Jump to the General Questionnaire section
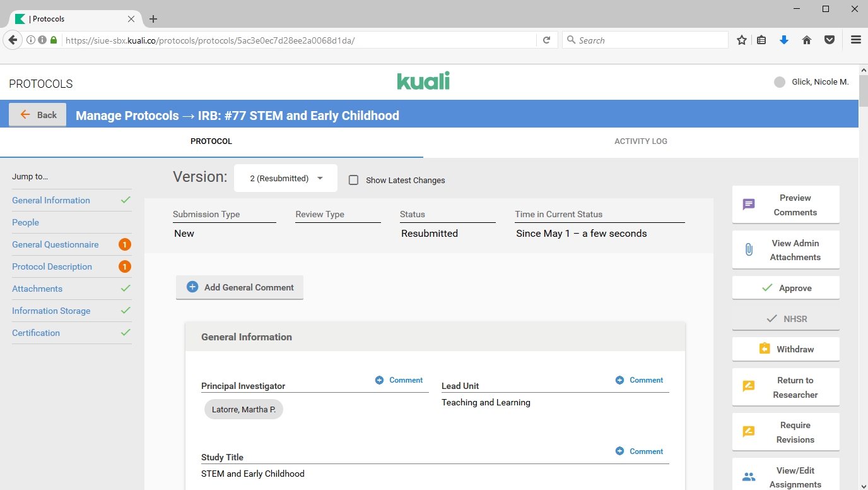Viewport: 868px width, 490px height. click(x=56, y=244)
